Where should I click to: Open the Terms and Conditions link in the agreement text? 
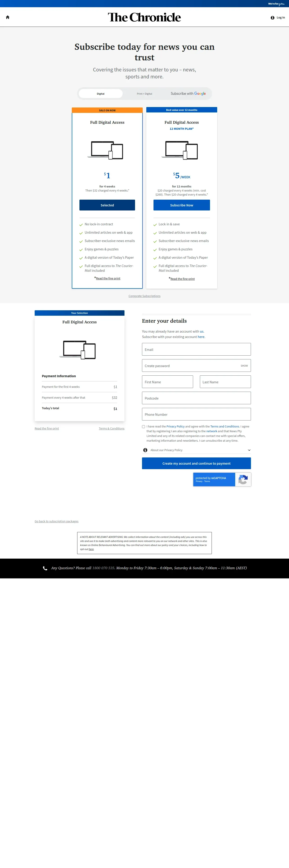click(225, 427)
